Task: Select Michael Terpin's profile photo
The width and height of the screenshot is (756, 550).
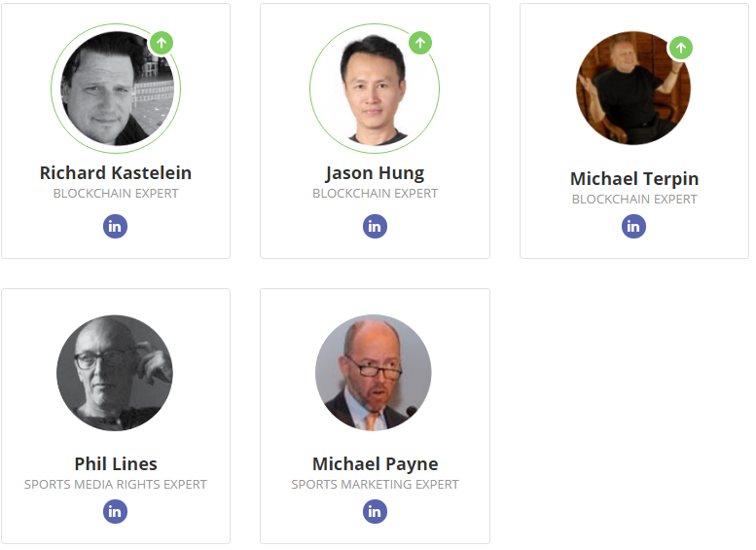Action: tap(633, 88)
